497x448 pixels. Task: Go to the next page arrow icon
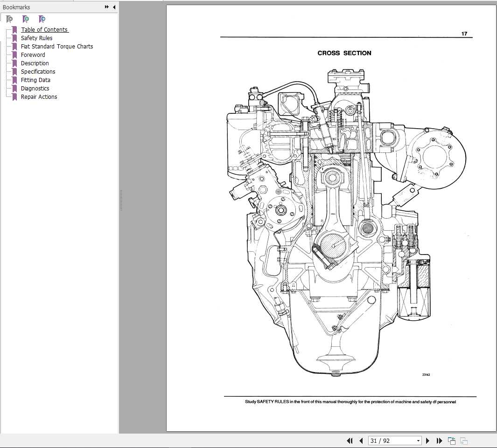pyautogui.click(x=428, y=441)
